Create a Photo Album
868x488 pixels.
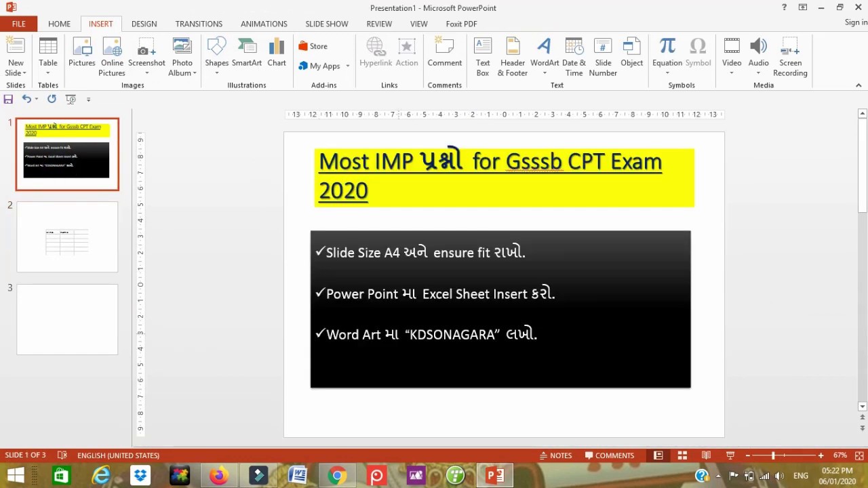tap(182, 57)
